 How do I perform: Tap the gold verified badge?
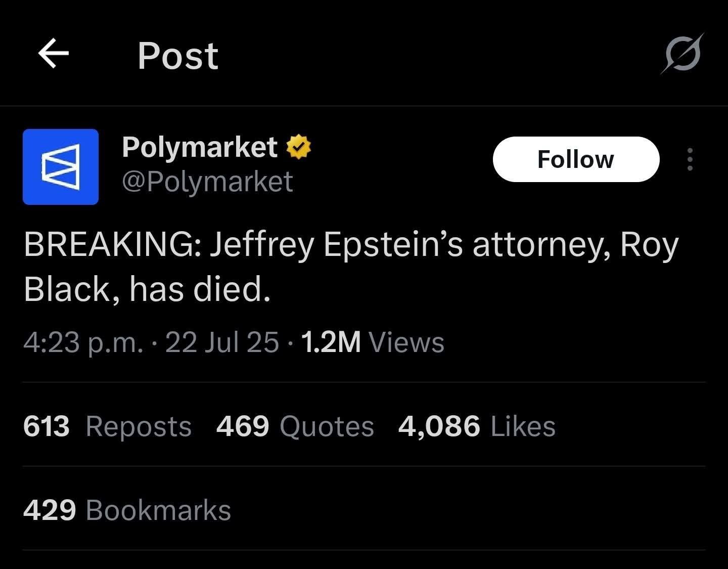coord(299,147)
